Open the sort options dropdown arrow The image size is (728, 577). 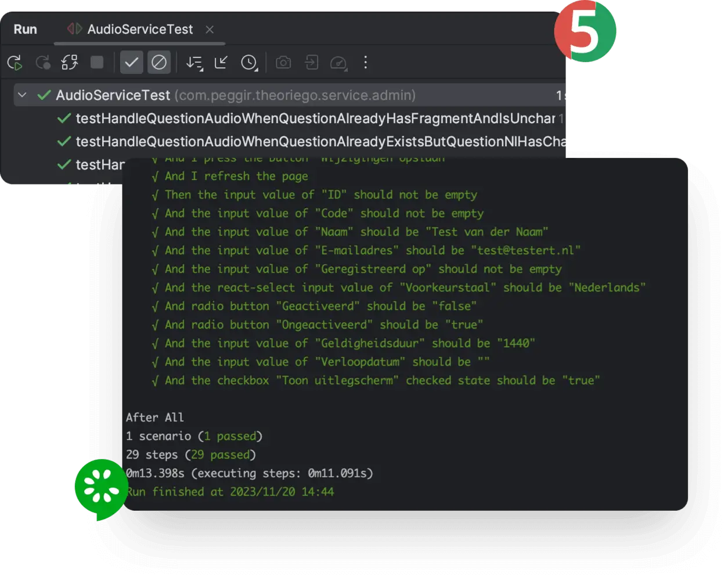(x=201, y=68)
